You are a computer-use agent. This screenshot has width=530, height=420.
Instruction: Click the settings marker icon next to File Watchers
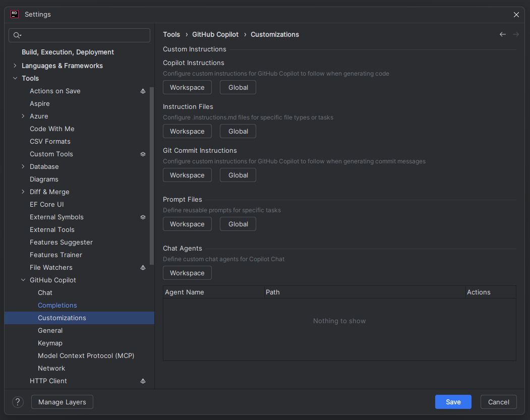click(143, 267)
